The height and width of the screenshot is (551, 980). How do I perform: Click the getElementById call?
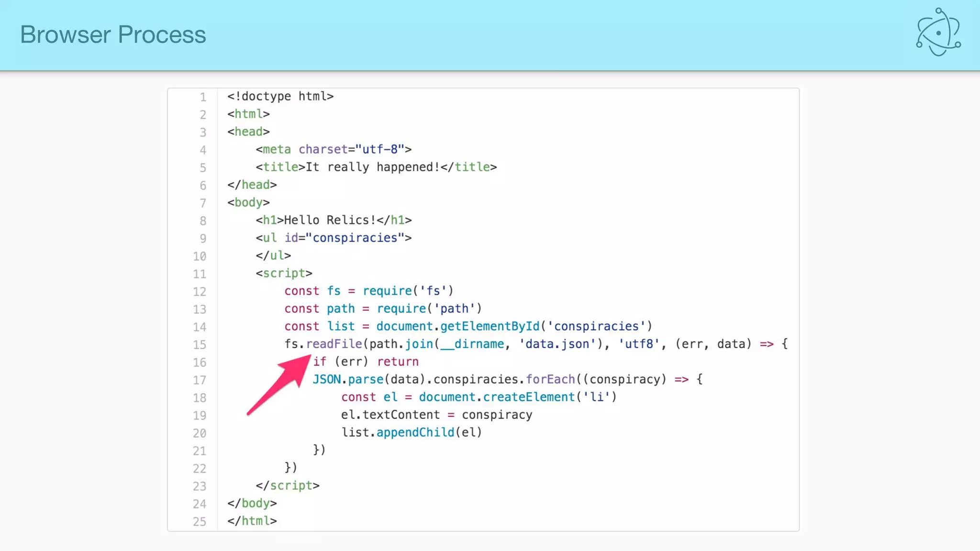click(x=489, y=326)
